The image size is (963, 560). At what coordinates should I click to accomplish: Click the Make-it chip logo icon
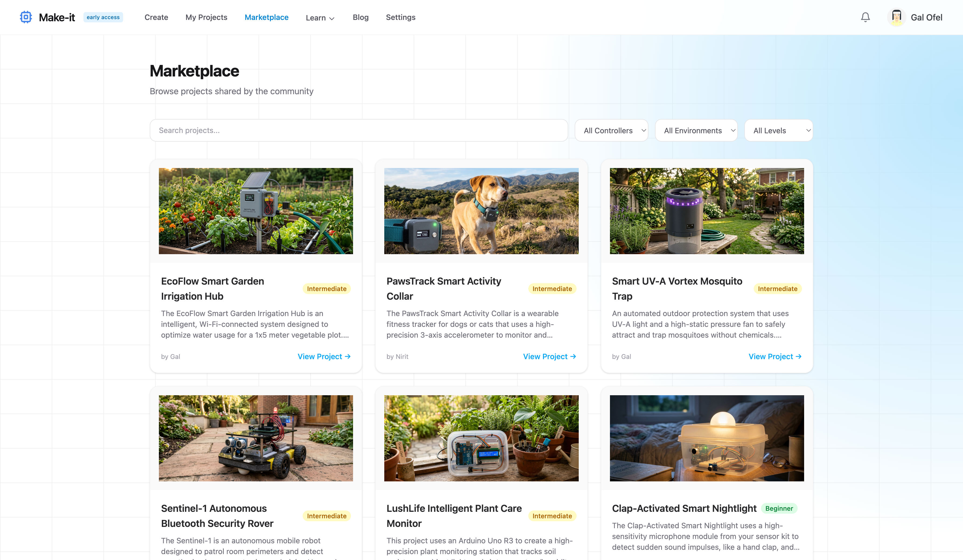point(26,17)
